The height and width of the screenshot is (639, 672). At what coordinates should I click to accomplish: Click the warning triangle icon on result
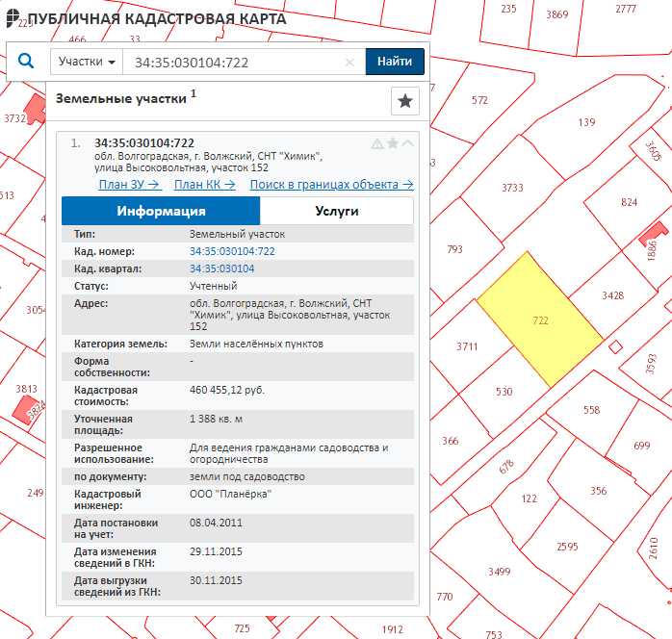[377, 143]
